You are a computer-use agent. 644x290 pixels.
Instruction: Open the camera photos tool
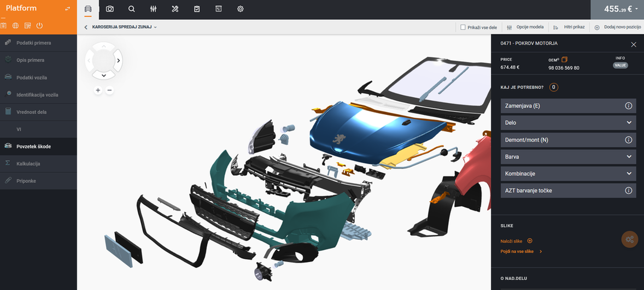[x=110, y=9]
